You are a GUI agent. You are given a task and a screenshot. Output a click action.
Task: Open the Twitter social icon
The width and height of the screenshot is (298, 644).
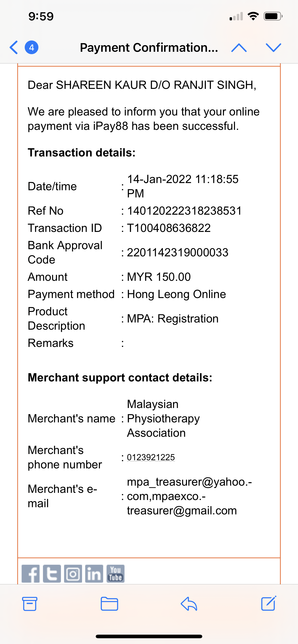pyautogui.click(x=52, y=574)
